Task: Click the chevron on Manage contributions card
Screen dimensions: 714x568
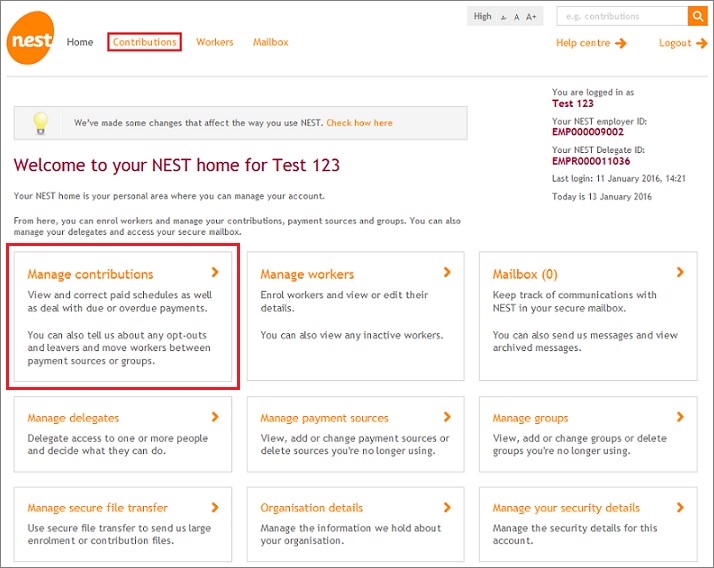Action: [x=215, y=272]
